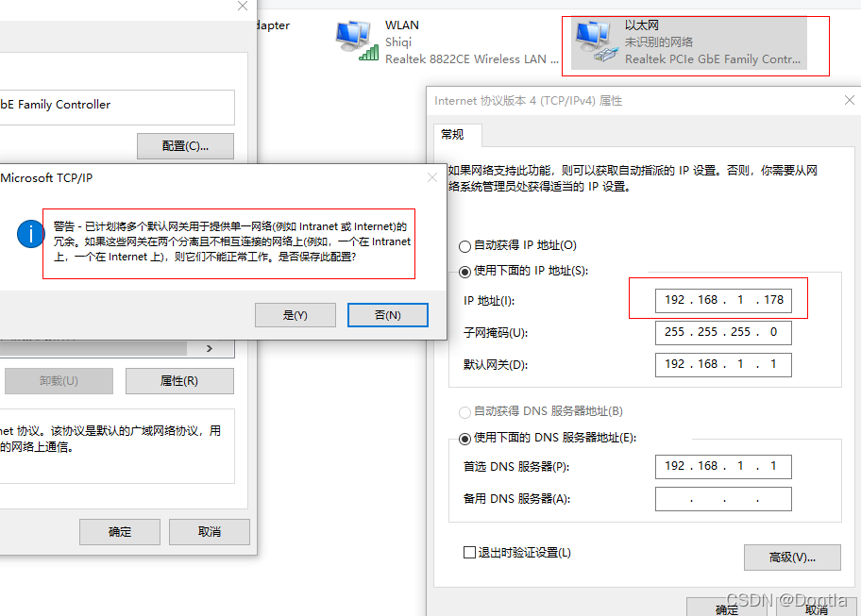Click the 默认网关 gateway input field

pyautogui.click(x=723, y=365)
